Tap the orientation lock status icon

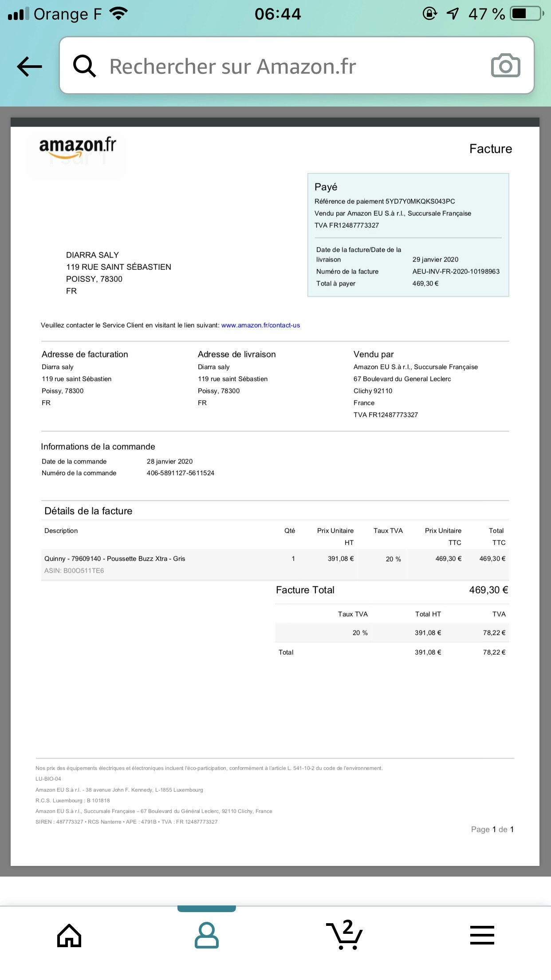click(430, 14)
